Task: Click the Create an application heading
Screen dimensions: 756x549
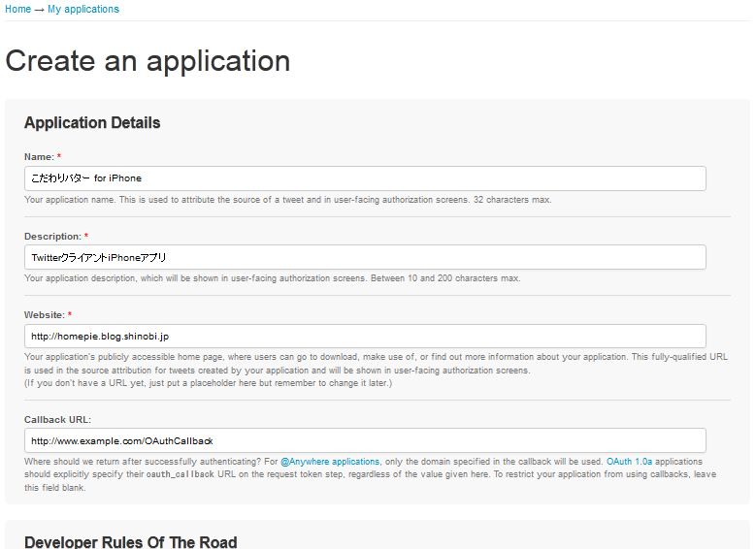Action: (148, 61)
